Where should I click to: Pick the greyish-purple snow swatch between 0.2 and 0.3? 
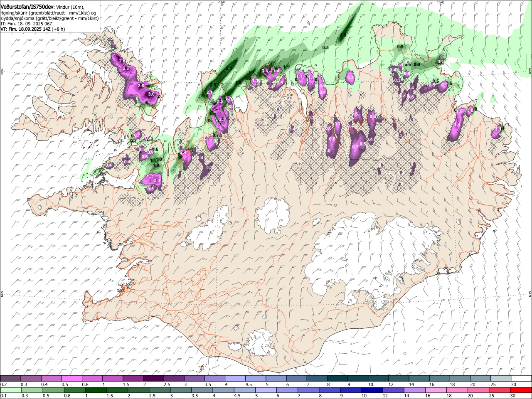click(10, 378)
